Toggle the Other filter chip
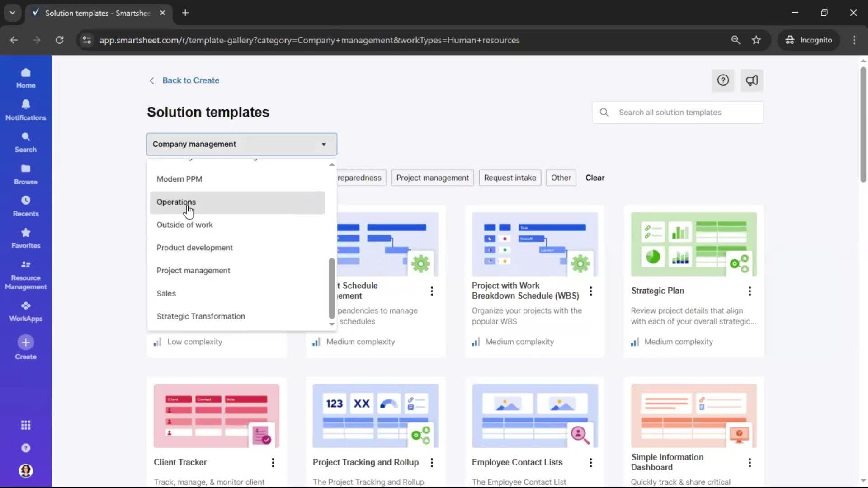This screenshot has height=488, width=868. click(561, 178)
